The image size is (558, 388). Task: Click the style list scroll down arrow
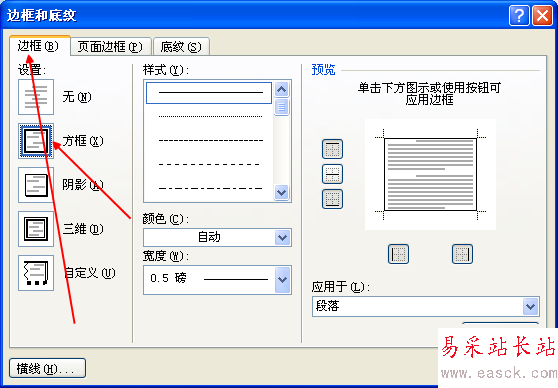[281, 193]
